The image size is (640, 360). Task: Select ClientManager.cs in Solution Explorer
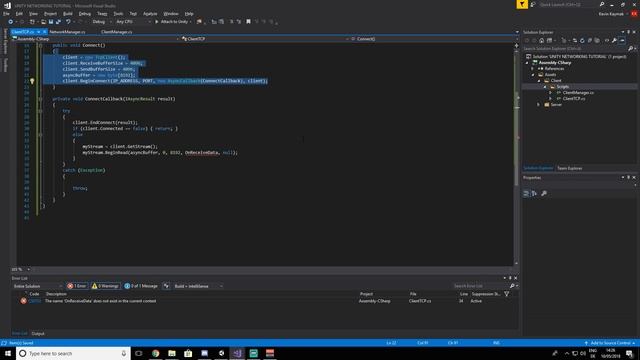[x=578, y=93]
